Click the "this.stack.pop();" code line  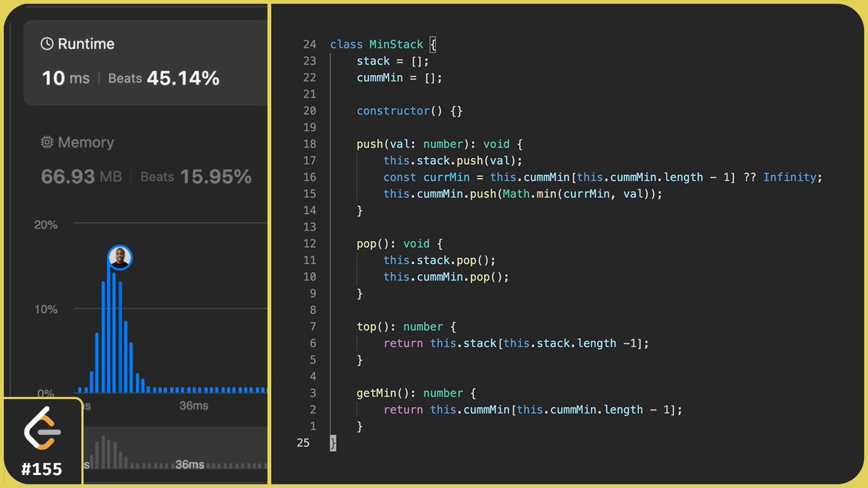pyautogui.click(x=440, y=260)
